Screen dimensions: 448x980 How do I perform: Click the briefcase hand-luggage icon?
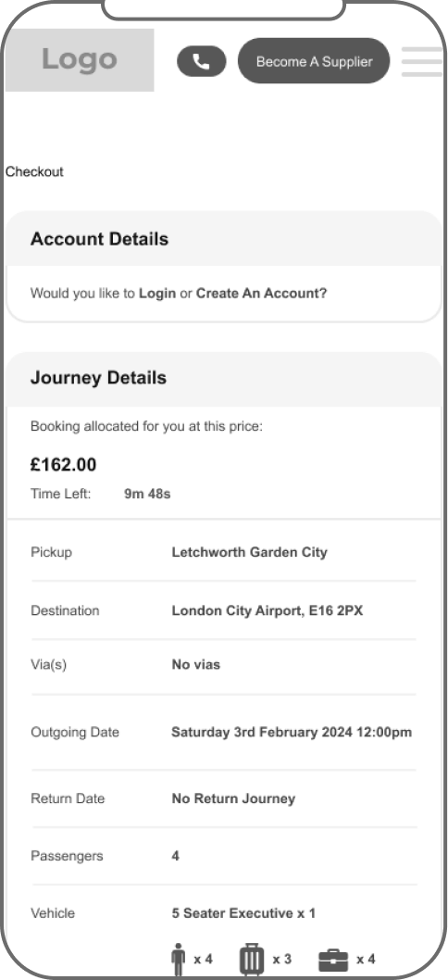333,960
